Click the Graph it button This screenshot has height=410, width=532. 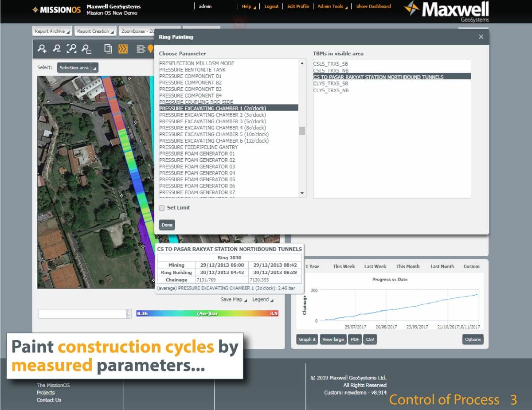pyautogui.click(x=307, y=340)
